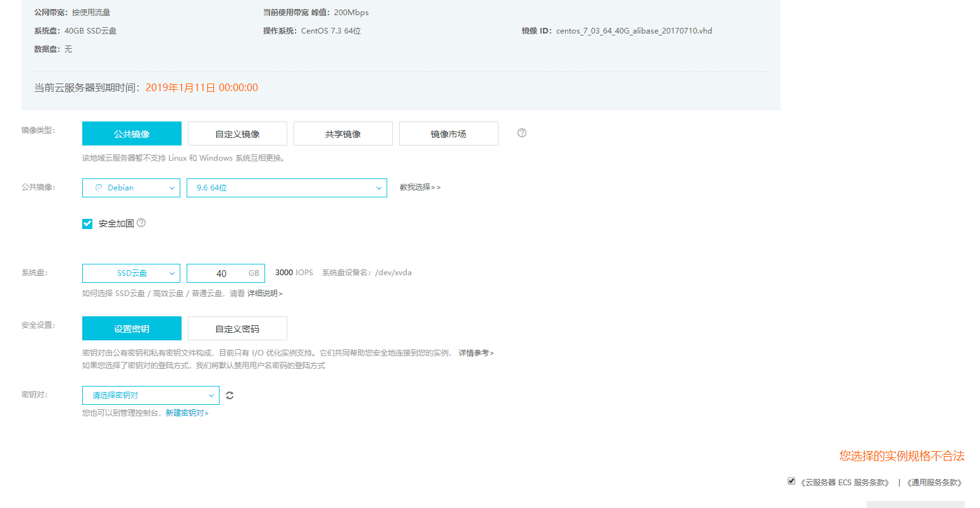Screen dimensions: 980x508
Task: Toggle the service terms agreement checkbox
Action: coord(791,481)
